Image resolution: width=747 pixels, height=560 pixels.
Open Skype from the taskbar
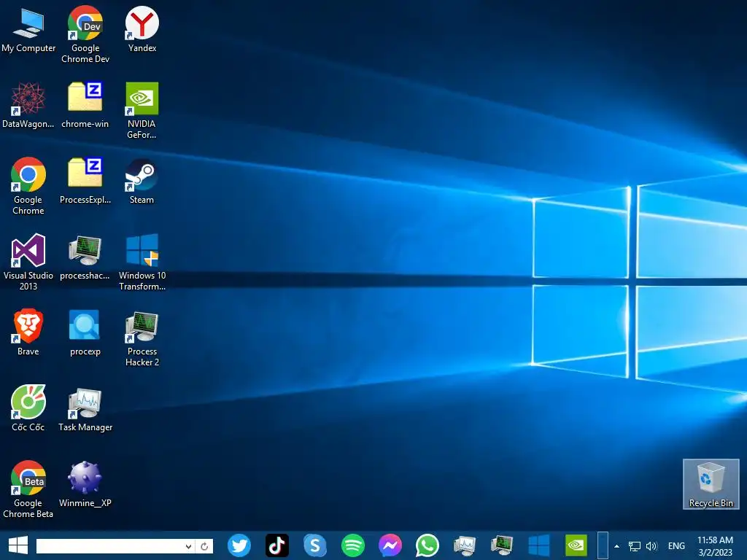[x=315, y=545]
